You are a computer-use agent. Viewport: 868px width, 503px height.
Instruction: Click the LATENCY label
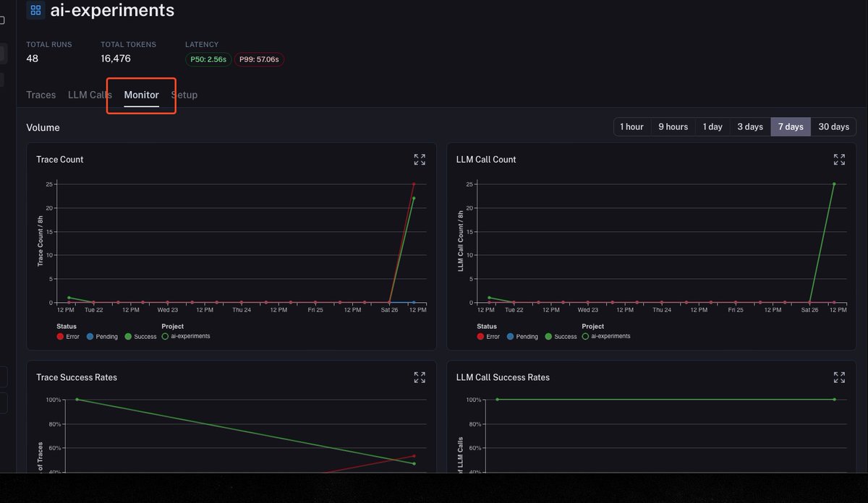click(202, 45)
